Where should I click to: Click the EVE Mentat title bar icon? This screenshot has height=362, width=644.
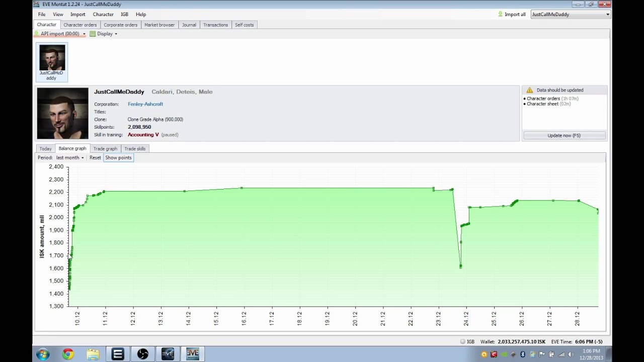(x=37, y=4)
